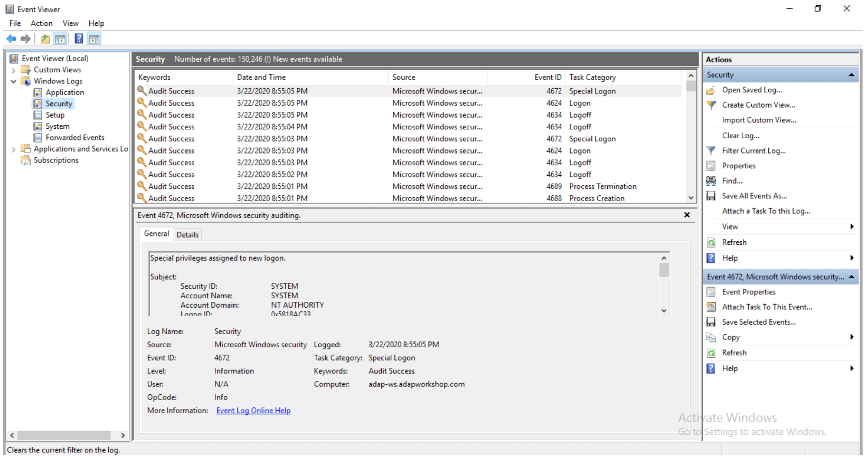
Task: Open the File menu
Action: click(x=15, y=23)
